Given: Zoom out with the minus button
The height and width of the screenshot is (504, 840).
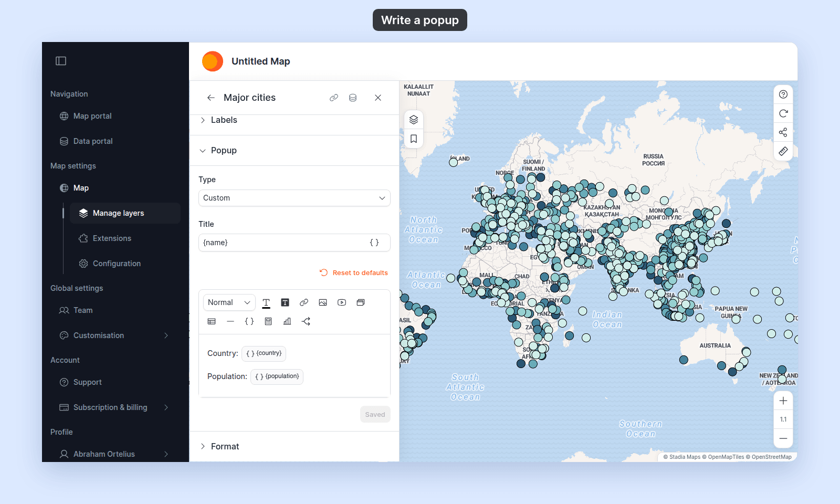Looking at the screenshot, I should 783,438.
